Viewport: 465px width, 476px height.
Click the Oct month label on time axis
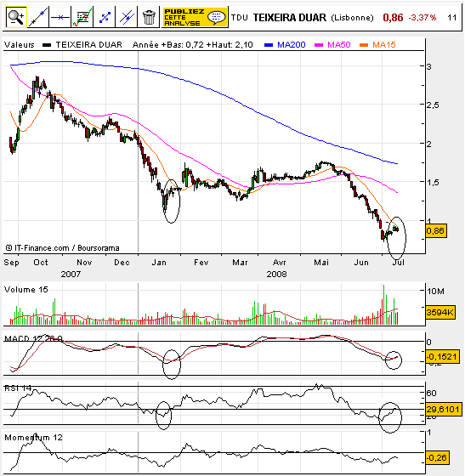click(x=40, y=263)
